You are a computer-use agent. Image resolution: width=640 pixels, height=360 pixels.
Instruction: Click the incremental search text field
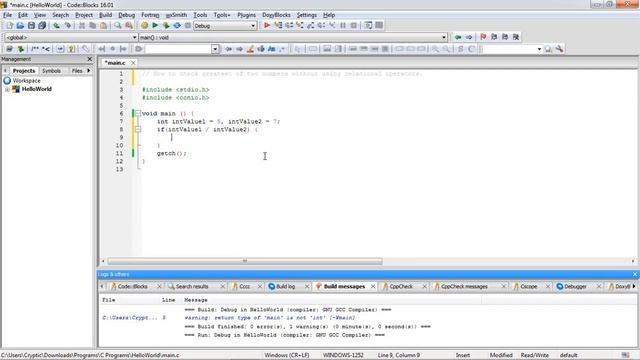pos(178,49)
